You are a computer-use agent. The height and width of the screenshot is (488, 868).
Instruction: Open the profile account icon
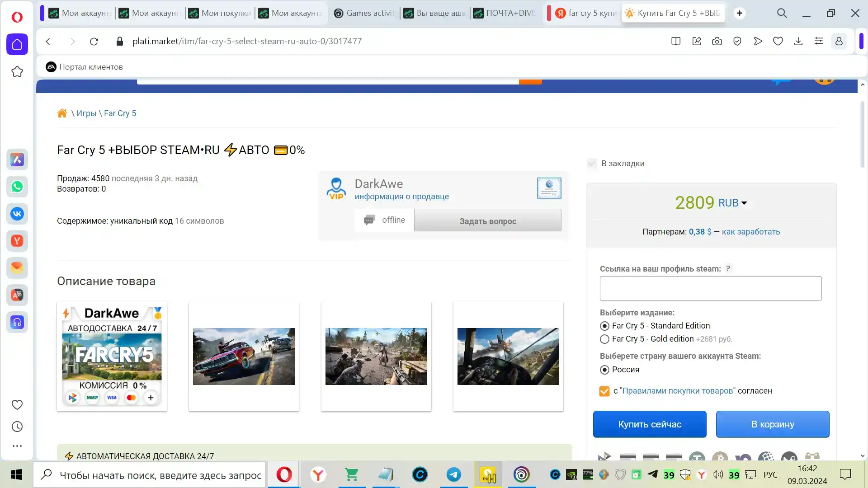(x=839, y=42)
